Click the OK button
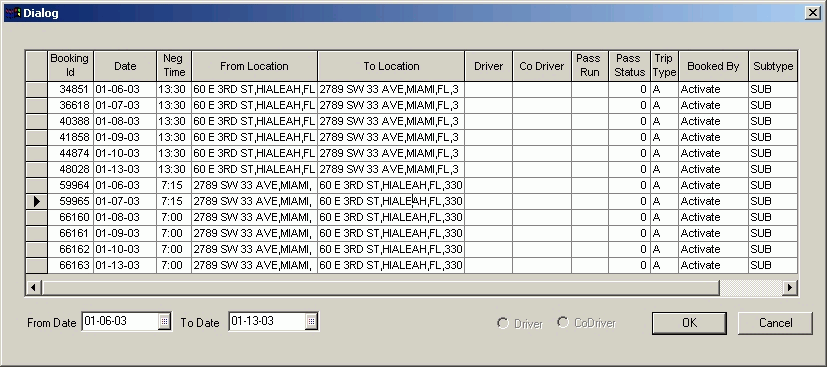This screenshot has height=367, width=827. [689, 323]
